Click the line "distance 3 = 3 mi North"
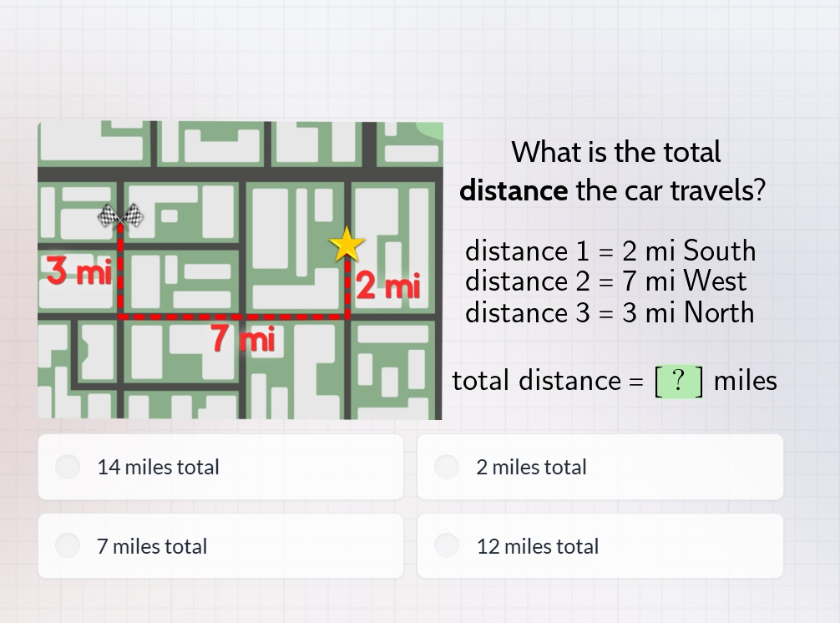840x623 pixels. [x=610, y=313]
